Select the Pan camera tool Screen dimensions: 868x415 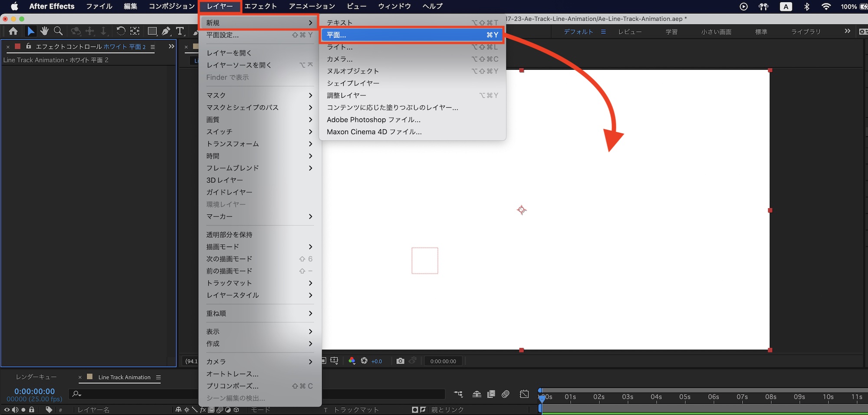[x=90, y=31]
